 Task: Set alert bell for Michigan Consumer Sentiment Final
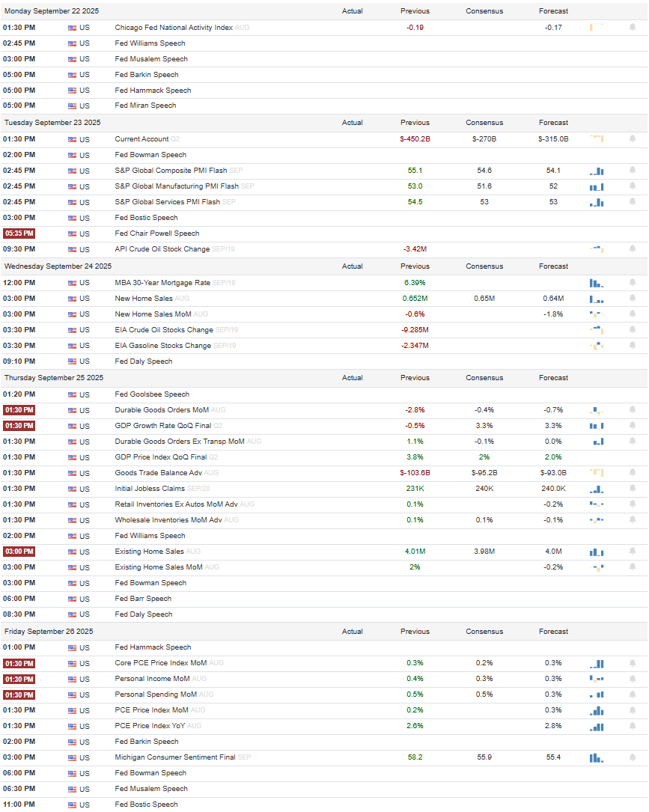click(633, 757)
